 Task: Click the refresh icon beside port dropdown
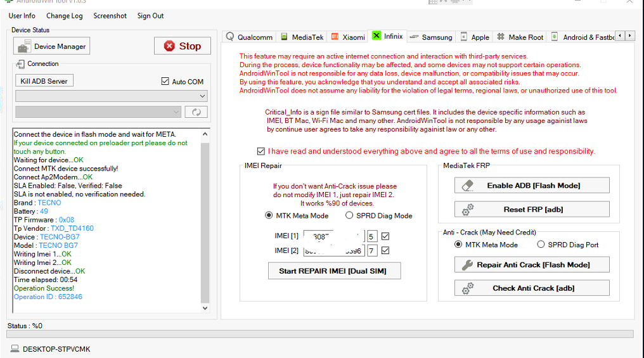196,112
